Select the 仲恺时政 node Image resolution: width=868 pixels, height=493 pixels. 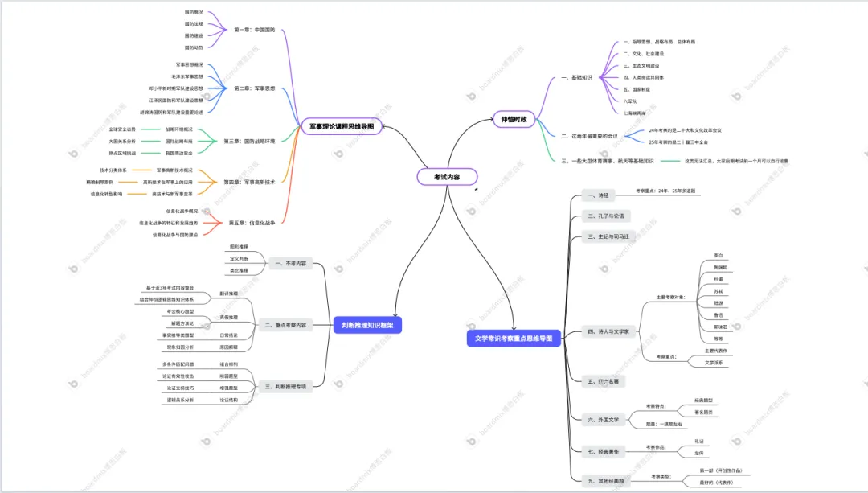[514, 119]
